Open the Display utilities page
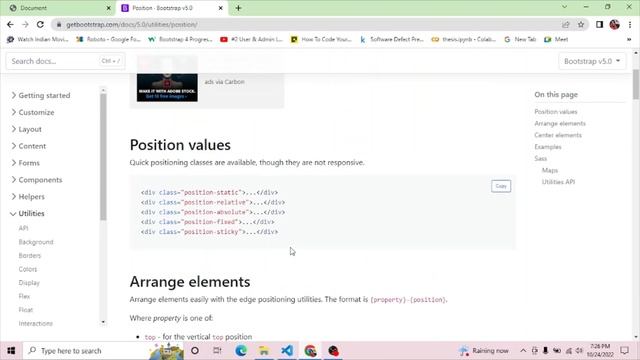The width and height of the screenshot is (640, 360). pyautogui.click(x=29, y=282)
